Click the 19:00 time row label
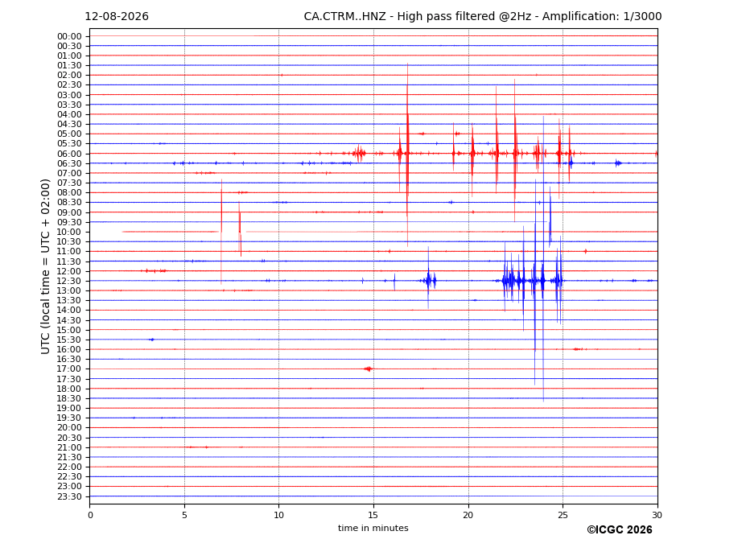 (69, 408)
